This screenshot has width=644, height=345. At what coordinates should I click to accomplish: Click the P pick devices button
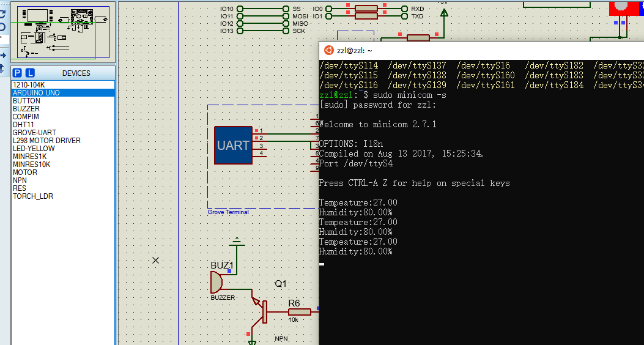pyautogui.click(x=17, y=73)
